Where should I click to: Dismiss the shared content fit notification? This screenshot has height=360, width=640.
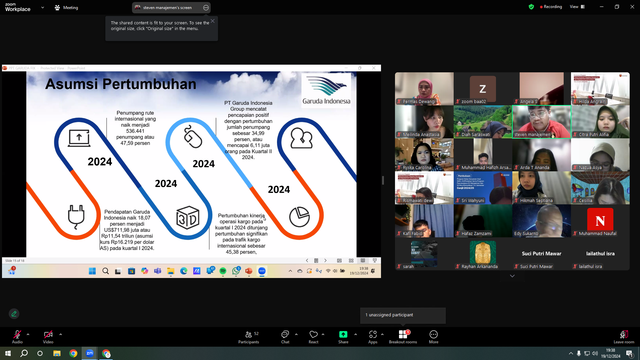click(213, 21)
